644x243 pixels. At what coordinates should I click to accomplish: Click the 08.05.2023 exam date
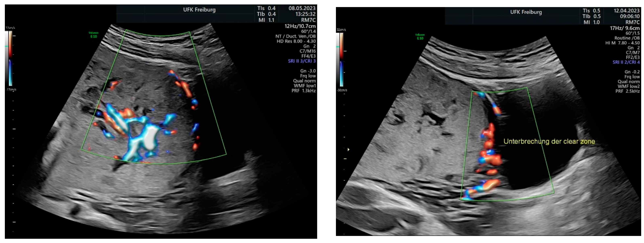[x=302, y=8]
